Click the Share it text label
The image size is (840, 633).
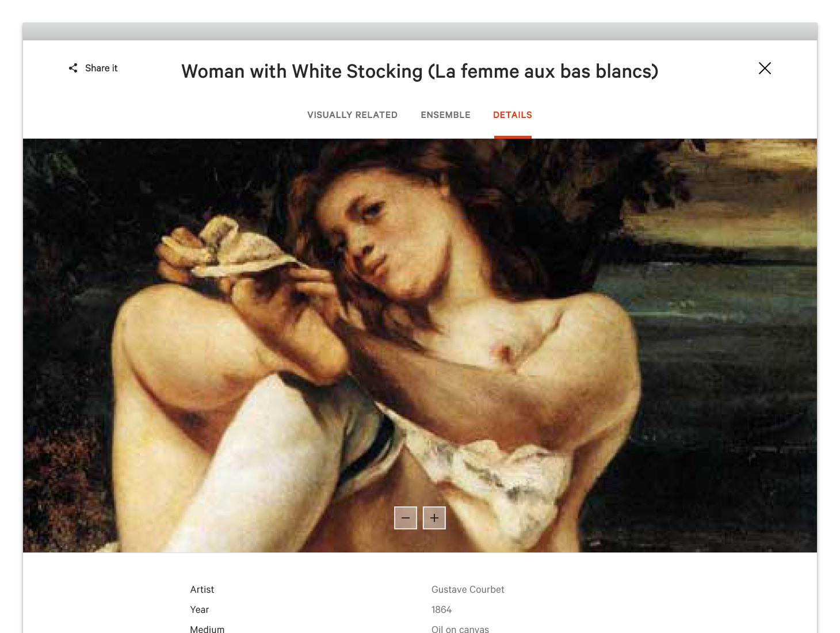101,68
